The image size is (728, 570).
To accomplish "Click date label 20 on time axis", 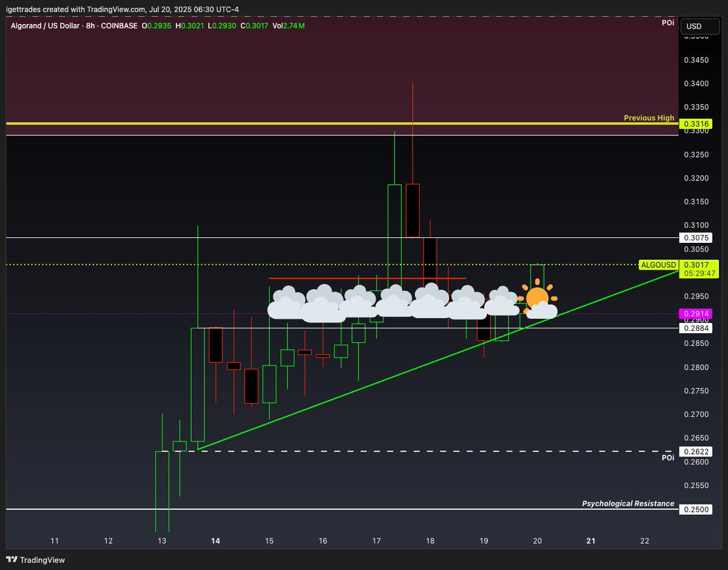I will point(538,541).
